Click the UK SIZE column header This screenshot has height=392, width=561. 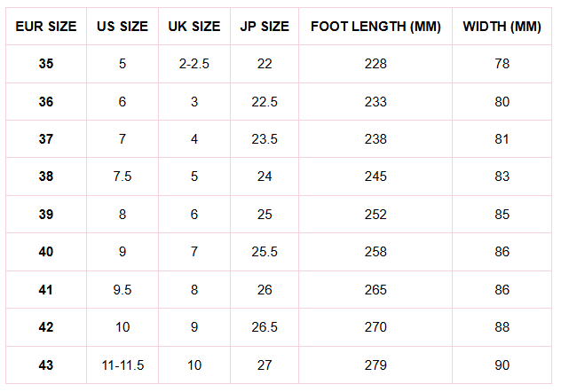click(194, 27)
